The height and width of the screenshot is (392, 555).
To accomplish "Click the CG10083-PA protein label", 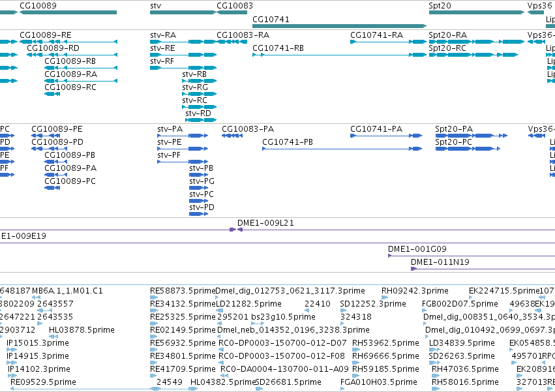I will (x=248, y=129).
